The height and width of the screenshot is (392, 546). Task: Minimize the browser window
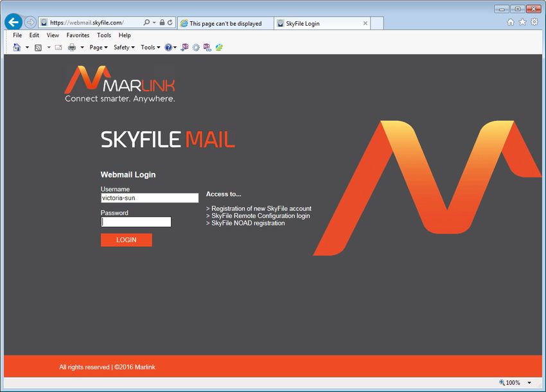point(502,9)
